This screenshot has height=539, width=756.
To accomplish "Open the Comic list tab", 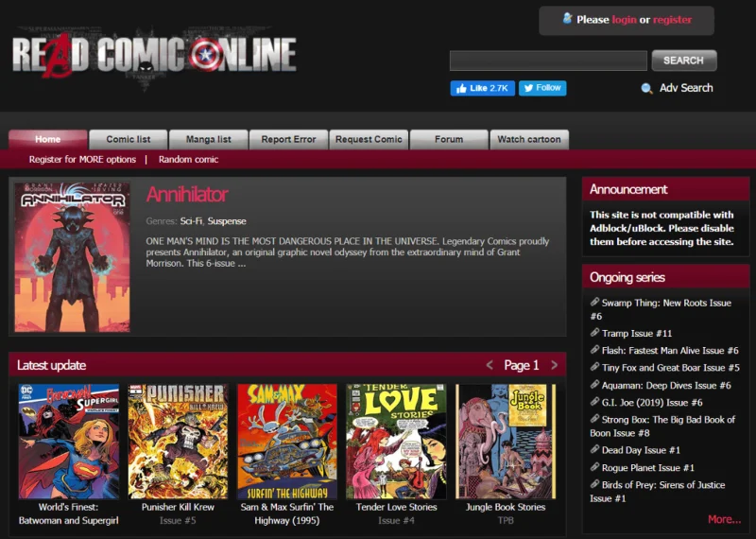I will pos(129,139).
